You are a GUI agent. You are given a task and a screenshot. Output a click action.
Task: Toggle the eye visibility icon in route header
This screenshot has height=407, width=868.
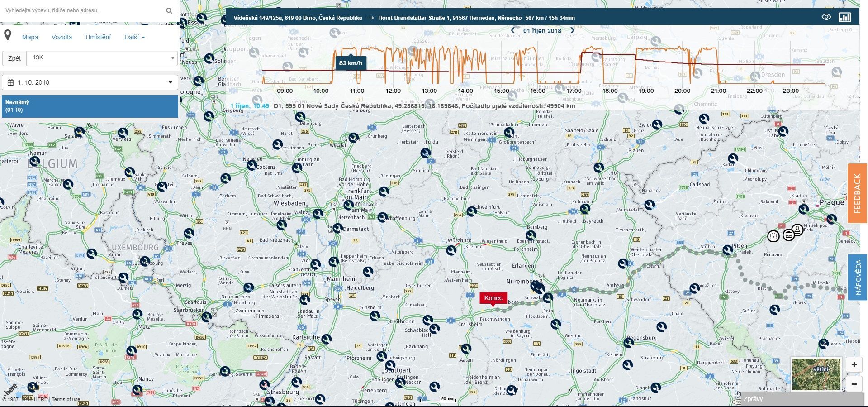click(x=826, y=17)
